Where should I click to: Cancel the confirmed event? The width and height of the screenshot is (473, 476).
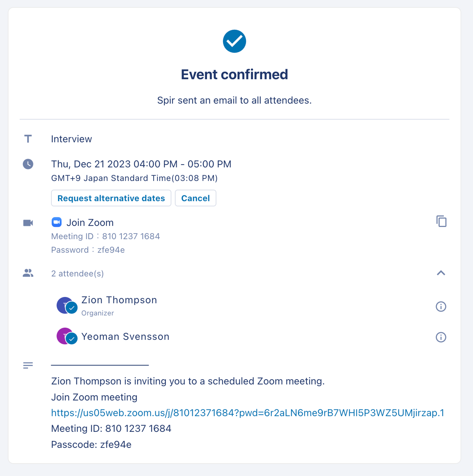click(195, 198)
